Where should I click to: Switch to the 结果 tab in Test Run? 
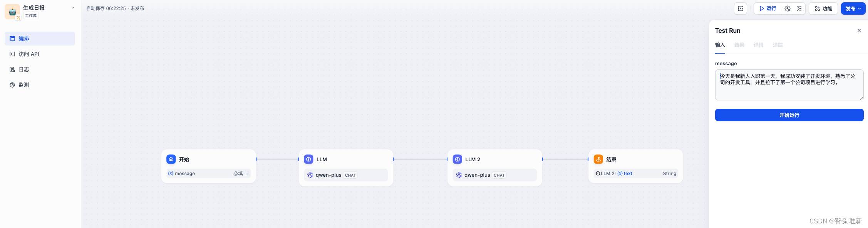[x=739, y=45]
